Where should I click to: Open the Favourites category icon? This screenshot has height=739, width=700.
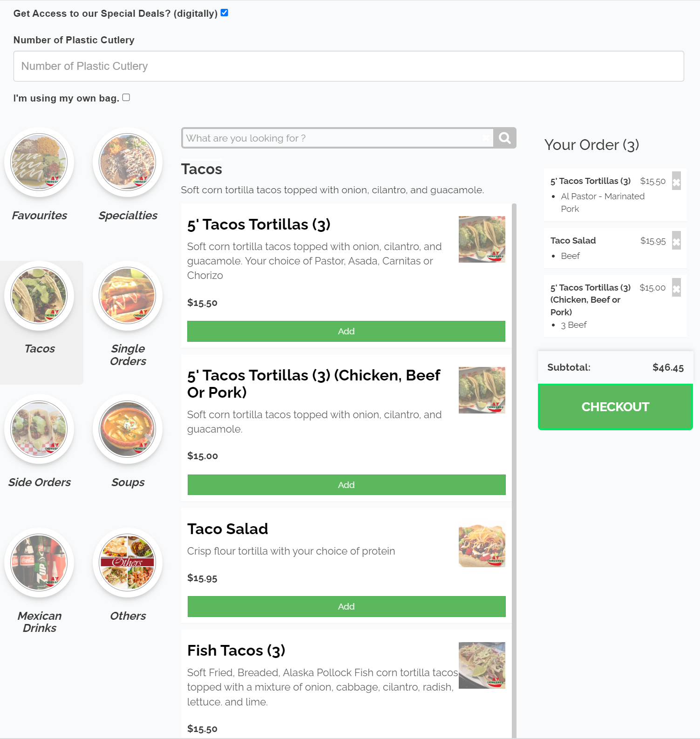tap(39, 162)
